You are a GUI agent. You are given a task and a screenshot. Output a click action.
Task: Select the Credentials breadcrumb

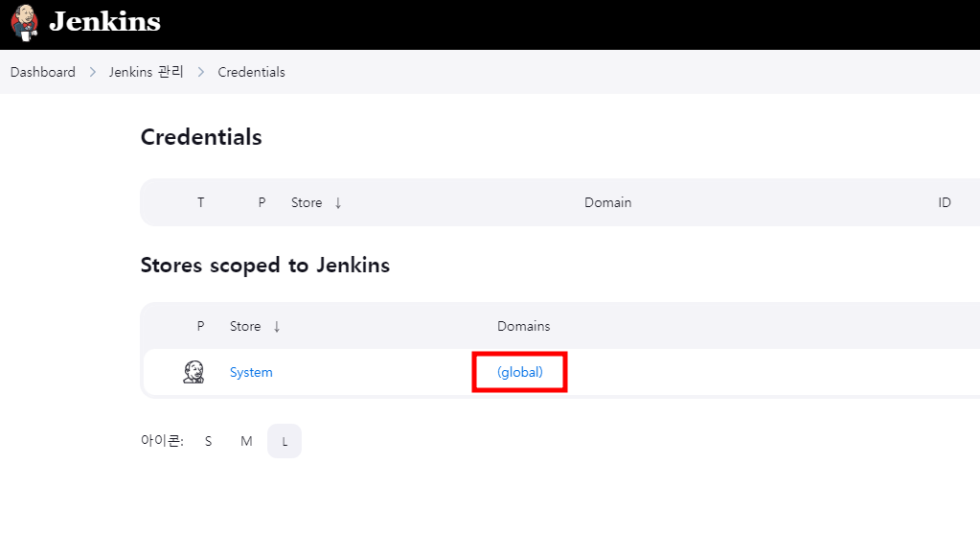(x=251, y=72)
